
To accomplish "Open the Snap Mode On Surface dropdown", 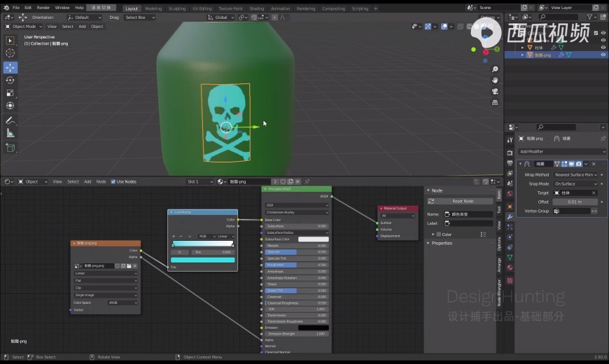I will point(575,184).
